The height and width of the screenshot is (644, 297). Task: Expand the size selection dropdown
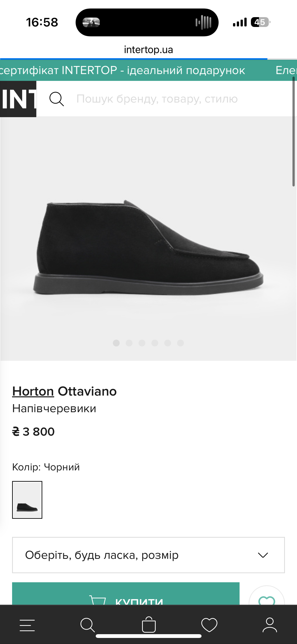148,555
